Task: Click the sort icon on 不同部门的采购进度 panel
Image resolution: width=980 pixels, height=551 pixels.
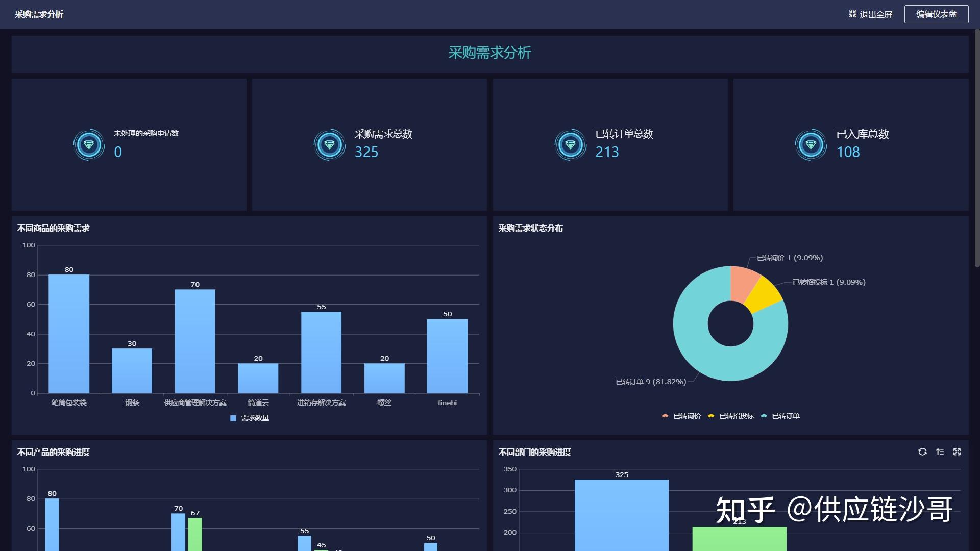Action: tap(940, 451)
